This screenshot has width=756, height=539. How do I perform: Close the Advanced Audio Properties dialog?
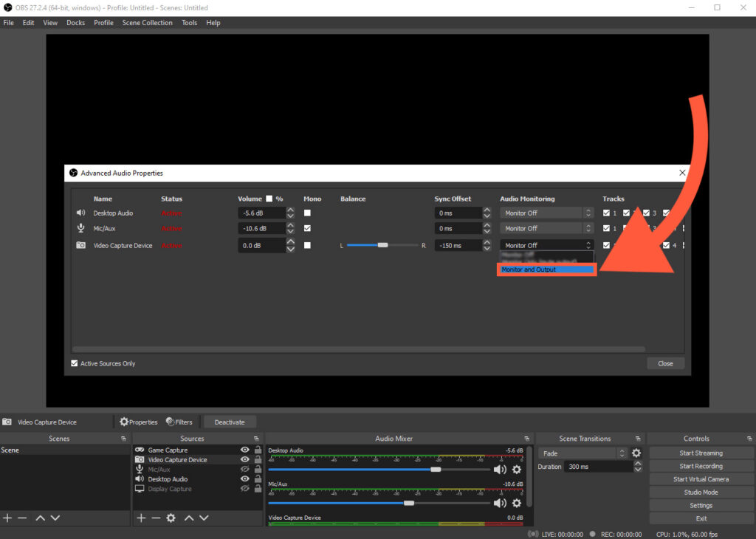pyautogui.click(x=681, y=173)
